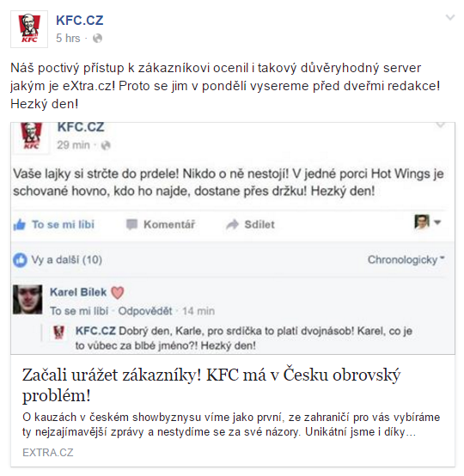The width and height of the screenshot is (464, 476).
Task: Click the blue like reaction circle beside Vy a další
Action: pyautogui.click(x=20, y=260)
